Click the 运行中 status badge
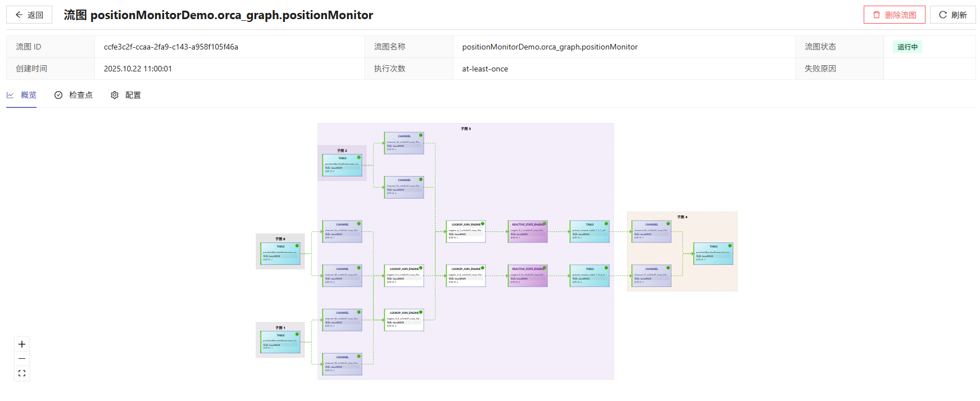980x401 pixels. tap(907, 47)
